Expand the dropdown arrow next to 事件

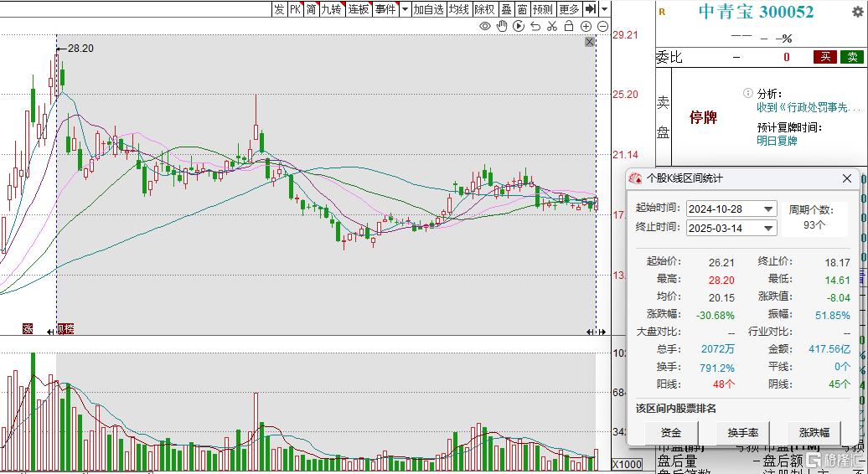point(405,9)
